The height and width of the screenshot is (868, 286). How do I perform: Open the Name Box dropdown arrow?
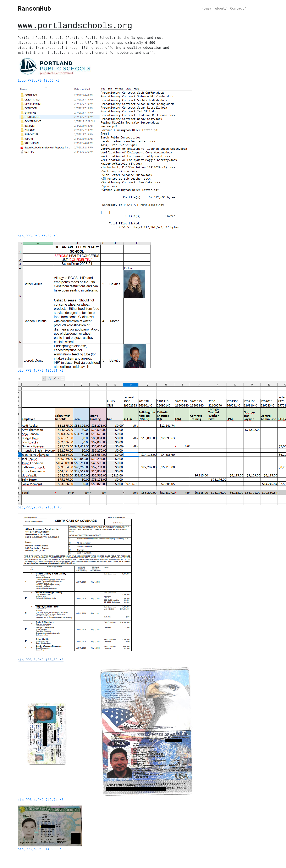[43, 378]
